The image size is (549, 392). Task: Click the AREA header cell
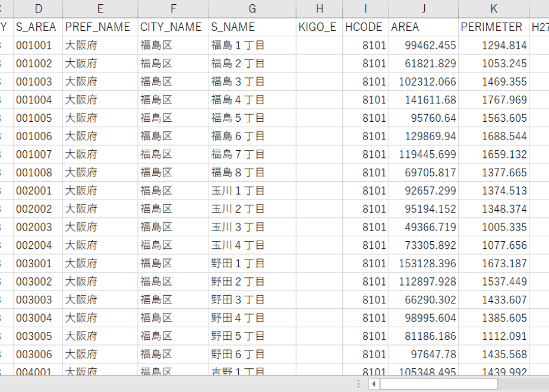(424, 27)
